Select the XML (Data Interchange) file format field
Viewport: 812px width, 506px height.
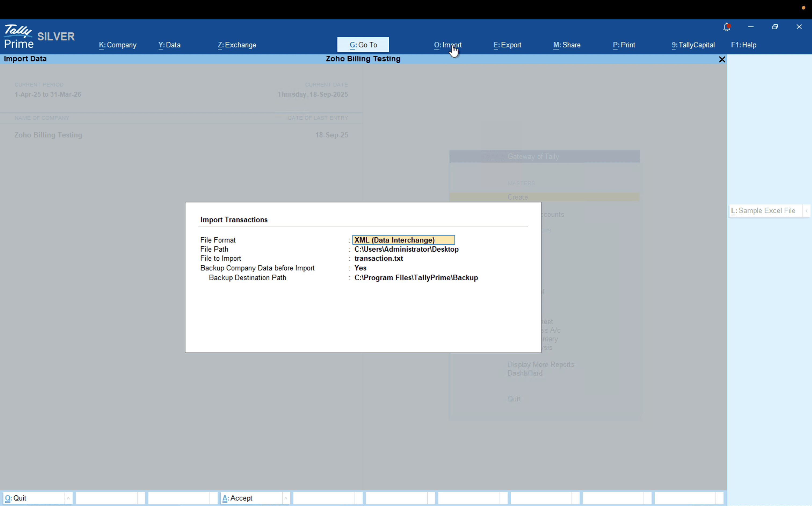403,240
